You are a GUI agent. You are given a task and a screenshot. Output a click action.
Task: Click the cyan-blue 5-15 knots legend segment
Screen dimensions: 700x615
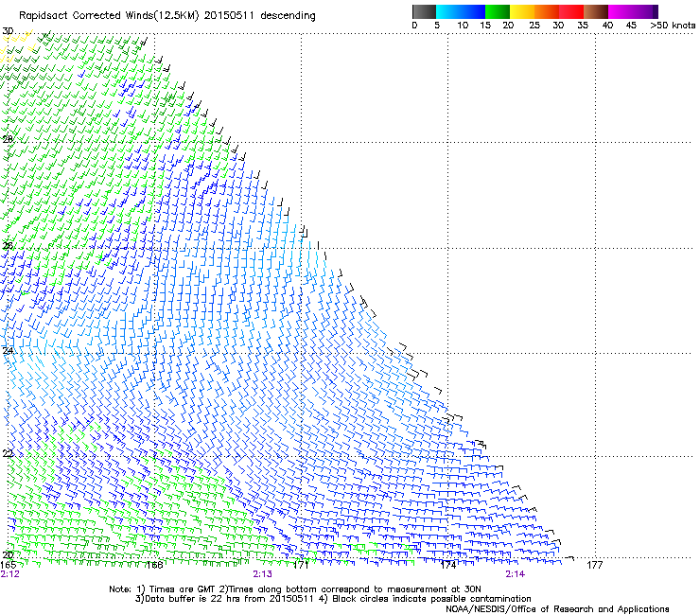(x=461, y=11)
